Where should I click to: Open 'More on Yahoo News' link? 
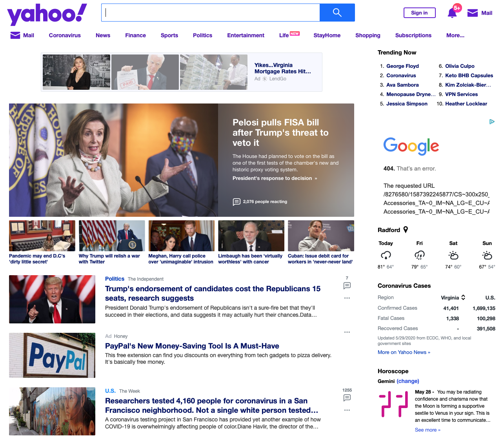(x=404, y=352)
